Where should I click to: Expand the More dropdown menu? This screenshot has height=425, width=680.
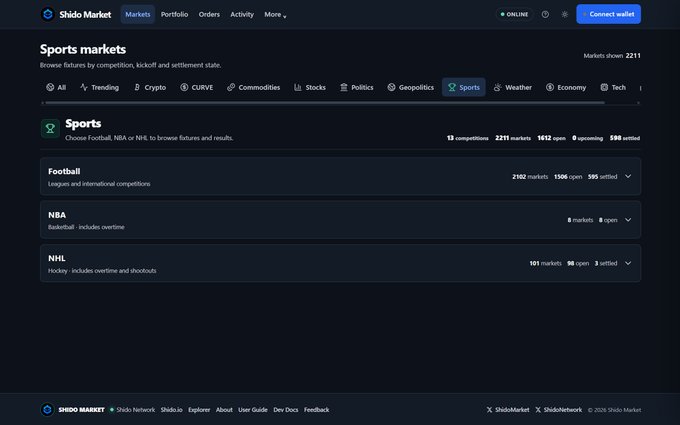click(275, 14)
